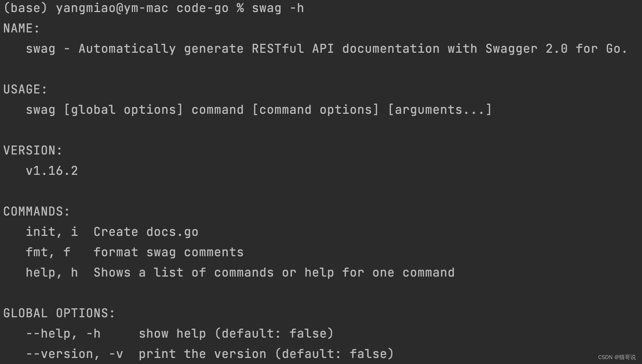Screen dimensions: 642x364
Task: Click the 'init, i' command entry
Action: [52, 232]
